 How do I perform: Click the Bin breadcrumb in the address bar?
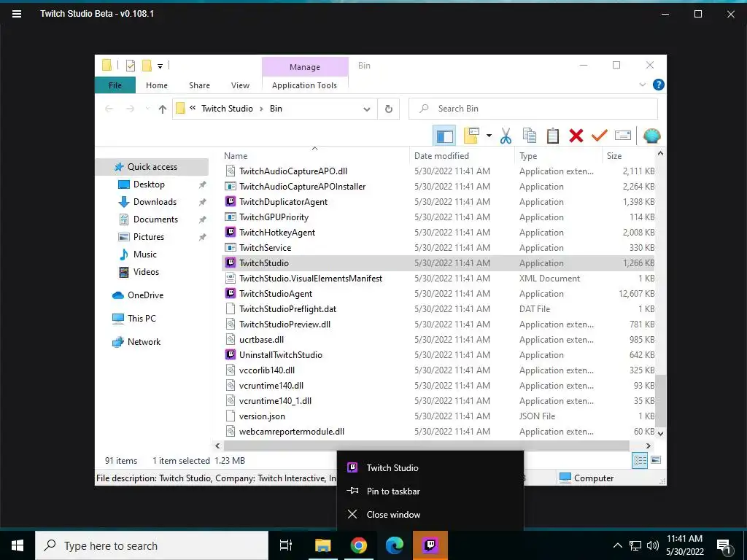point(276,109)
